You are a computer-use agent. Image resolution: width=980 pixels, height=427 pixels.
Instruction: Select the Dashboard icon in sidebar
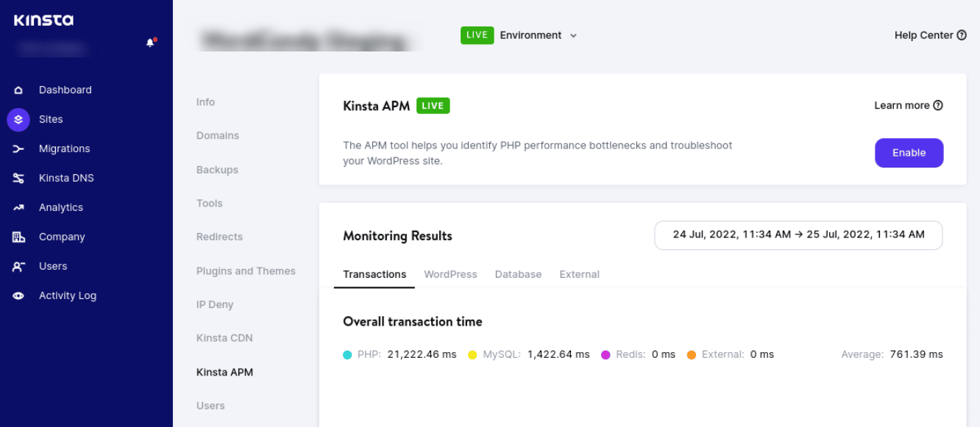pyautogui.click(x=18, y=89)
